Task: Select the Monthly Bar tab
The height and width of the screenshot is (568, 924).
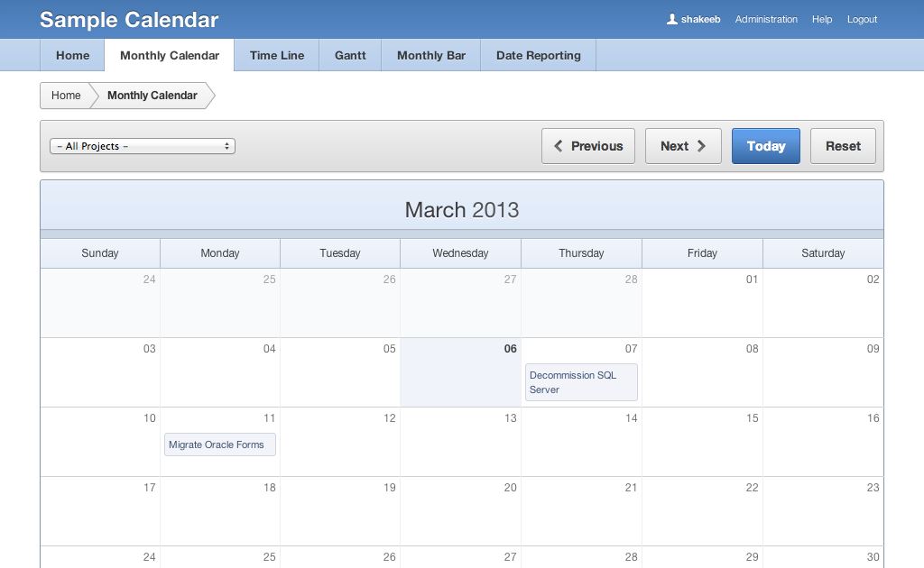Action: pyautogui.click(x=431, y=55)
